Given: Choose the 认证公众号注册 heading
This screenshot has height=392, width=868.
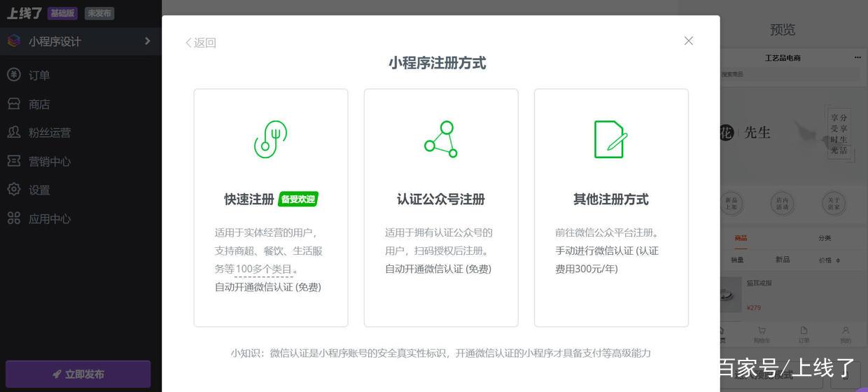Looking at the screenshot, I should (x=441, y=199).
